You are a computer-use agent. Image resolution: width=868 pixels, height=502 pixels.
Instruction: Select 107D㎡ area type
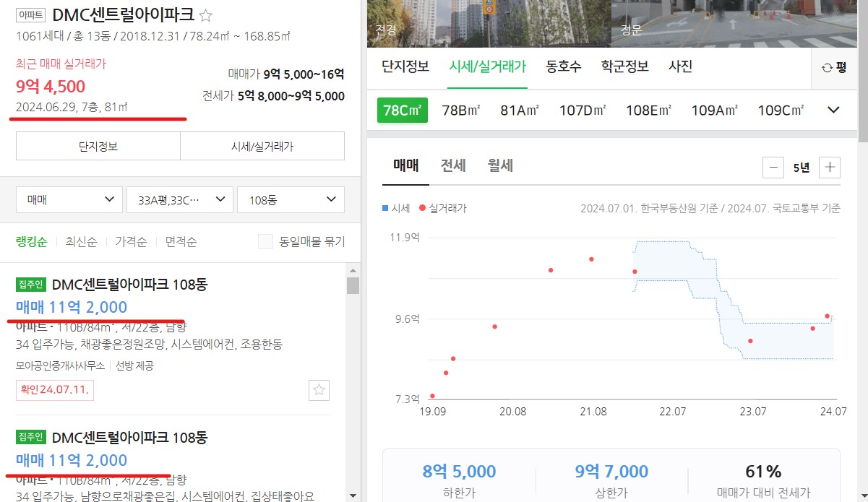point(583,110)
